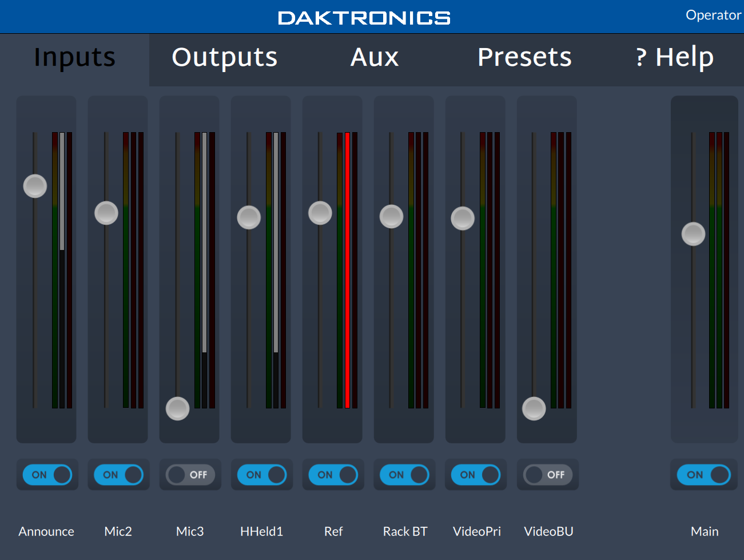Select the Inputs tab
The height and width of the screenshot is (560, 744).
(x=74, y=57)
